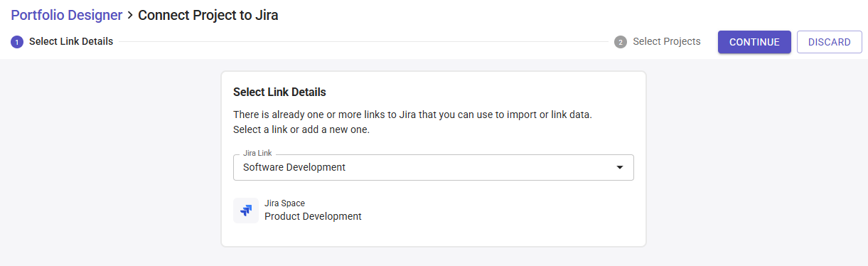868x266 pixels.
Task: Select the 'Select Projects' step label
Action: [x=667, y=41]
